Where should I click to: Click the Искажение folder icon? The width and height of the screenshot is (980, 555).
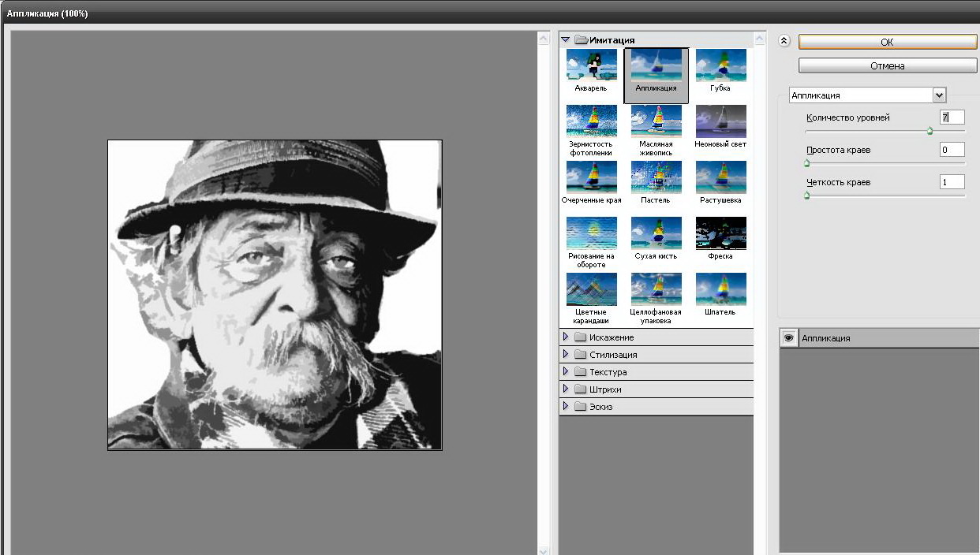[x=581, y=337]
